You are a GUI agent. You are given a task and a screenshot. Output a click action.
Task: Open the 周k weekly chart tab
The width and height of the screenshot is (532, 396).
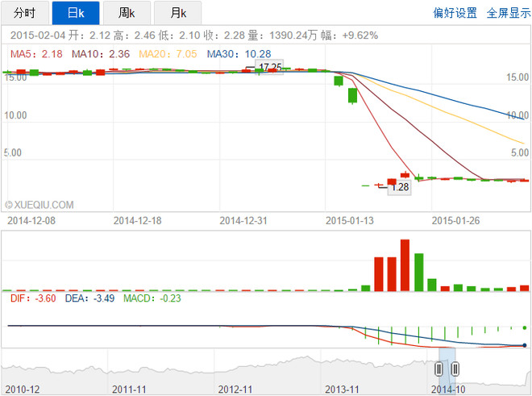(127, 13)
